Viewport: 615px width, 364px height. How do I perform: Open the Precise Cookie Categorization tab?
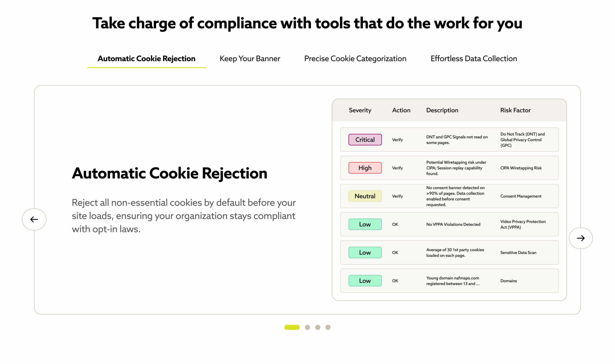tap(355, 59)
